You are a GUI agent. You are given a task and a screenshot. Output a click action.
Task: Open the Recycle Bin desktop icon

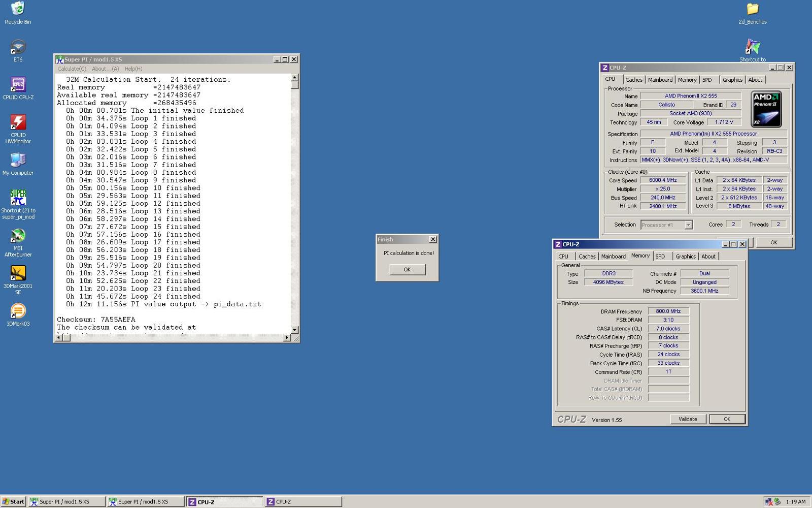(x=18, y=13)
